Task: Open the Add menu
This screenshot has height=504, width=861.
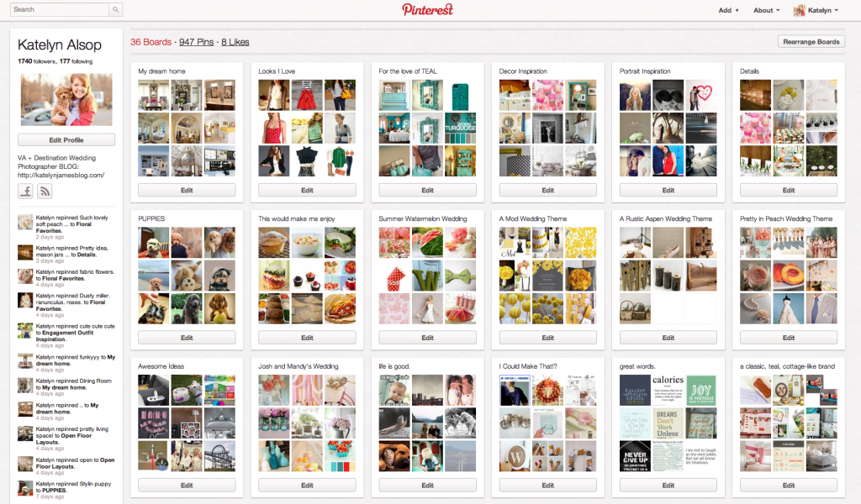Action: [728, 10]
